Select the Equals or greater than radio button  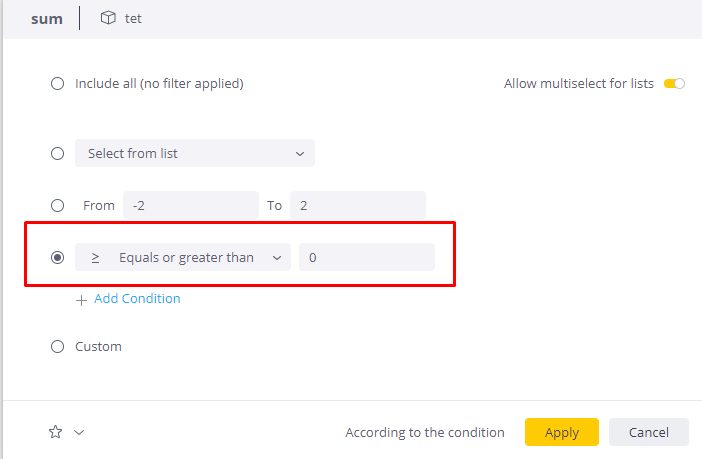58,257
